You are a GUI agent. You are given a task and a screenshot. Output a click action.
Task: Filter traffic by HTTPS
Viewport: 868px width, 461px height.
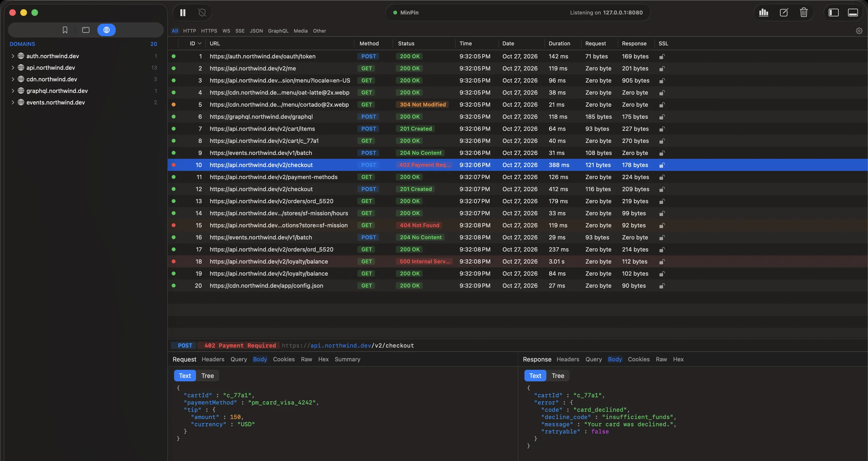(x=209, y=31)
